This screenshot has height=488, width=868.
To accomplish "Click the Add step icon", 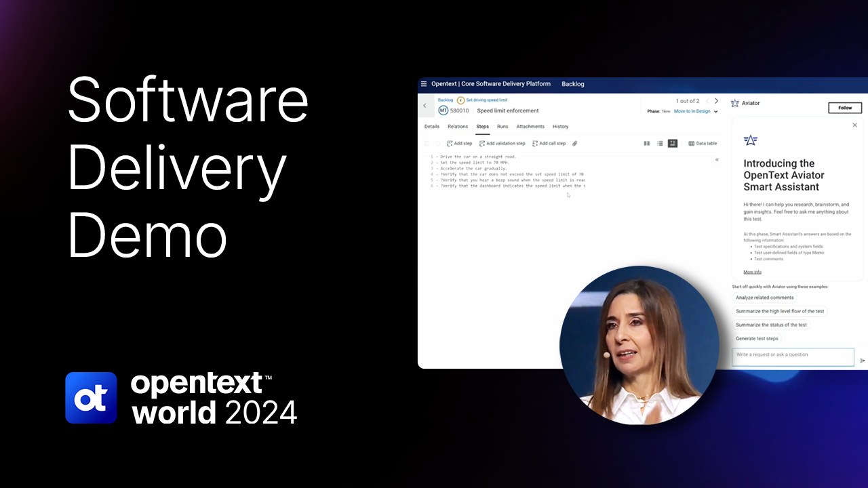I will click(450, 144).
